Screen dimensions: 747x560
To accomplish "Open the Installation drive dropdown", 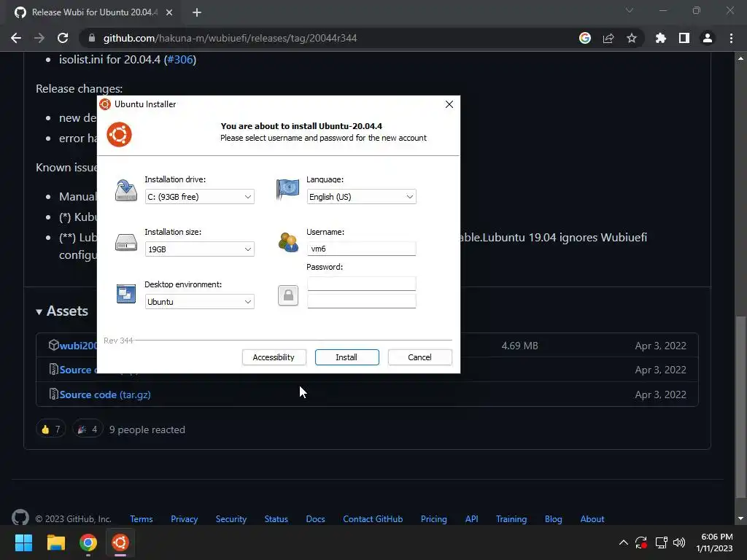I will point(199,197).
